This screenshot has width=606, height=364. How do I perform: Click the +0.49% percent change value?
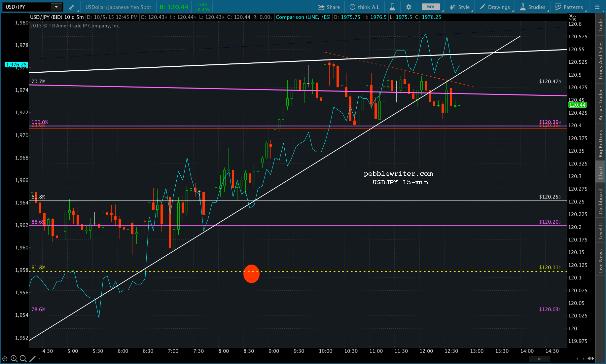[x=202, y=10]
